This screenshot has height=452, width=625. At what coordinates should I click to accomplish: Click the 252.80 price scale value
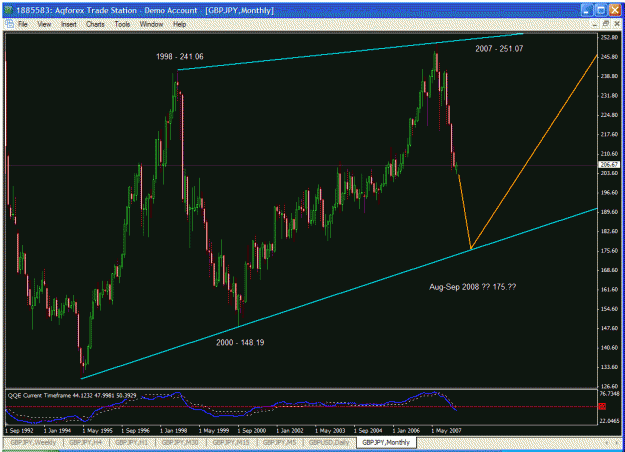coord(609,37)
